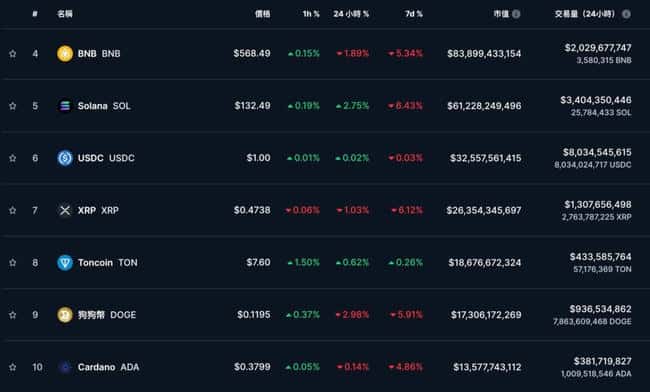Click the market cap info icon
Image resolution: width=650 pixels, height=392 pixels.
(x=516, y=14)
